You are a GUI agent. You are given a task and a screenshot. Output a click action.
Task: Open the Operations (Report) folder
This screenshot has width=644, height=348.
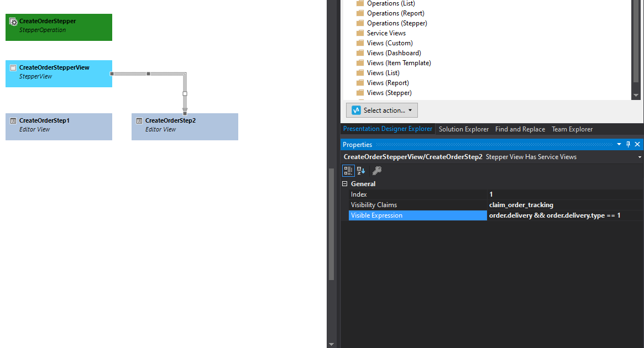pyautogui.click(x=395, y=13)
